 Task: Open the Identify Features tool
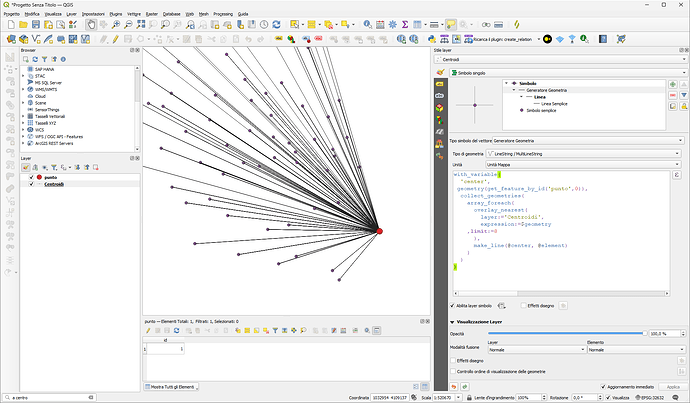coord(367,25)
